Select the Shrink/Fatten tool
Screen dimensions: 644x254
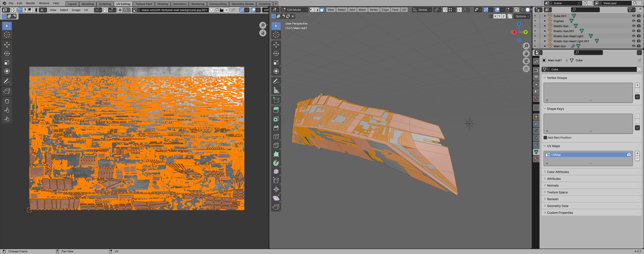click(276, 189)
